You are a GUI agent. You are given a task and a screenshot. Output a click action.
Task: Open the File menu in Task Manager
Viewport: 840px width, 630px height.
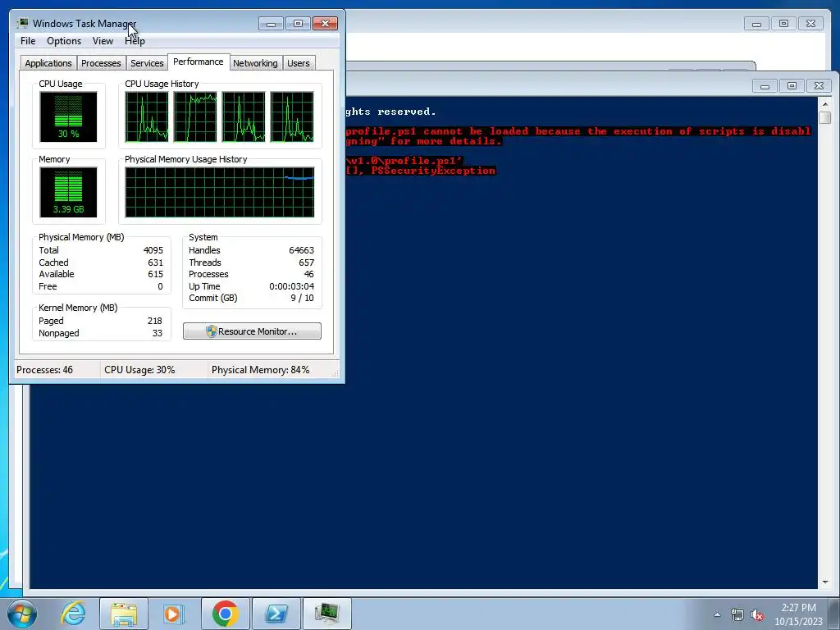[28, 41]
